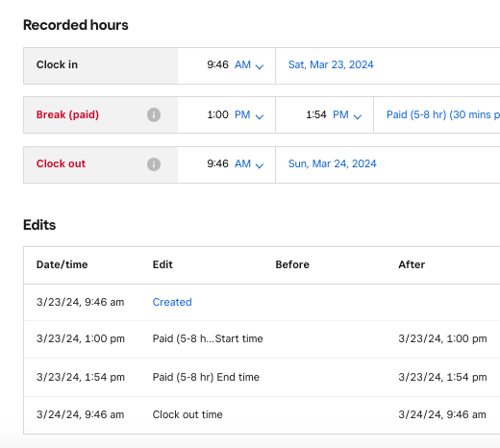
Task: Click the Before column header
Action: (x=292, y=264)
